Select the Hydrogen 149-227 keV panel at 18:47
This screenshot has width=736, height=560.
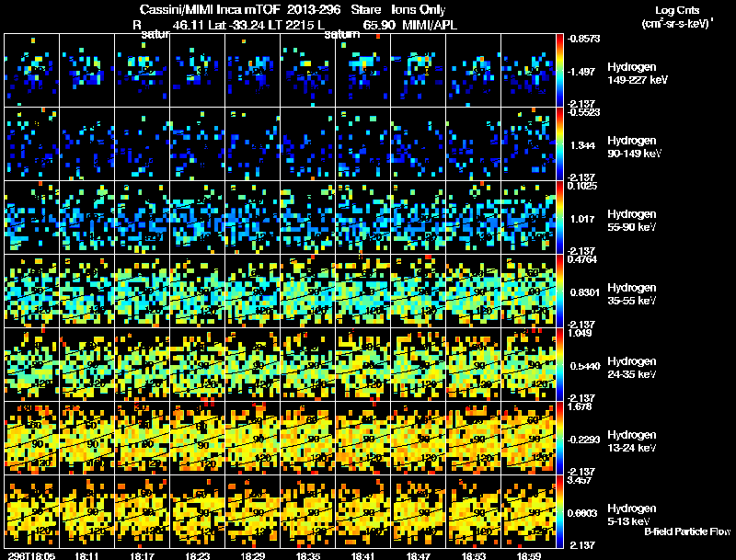click(x=419, y=71)
